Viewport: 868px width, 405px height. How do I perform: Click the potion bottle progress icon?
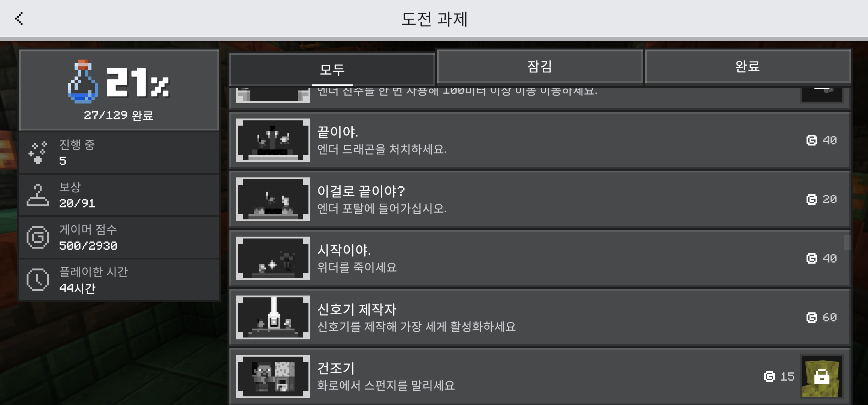point(83,81)
